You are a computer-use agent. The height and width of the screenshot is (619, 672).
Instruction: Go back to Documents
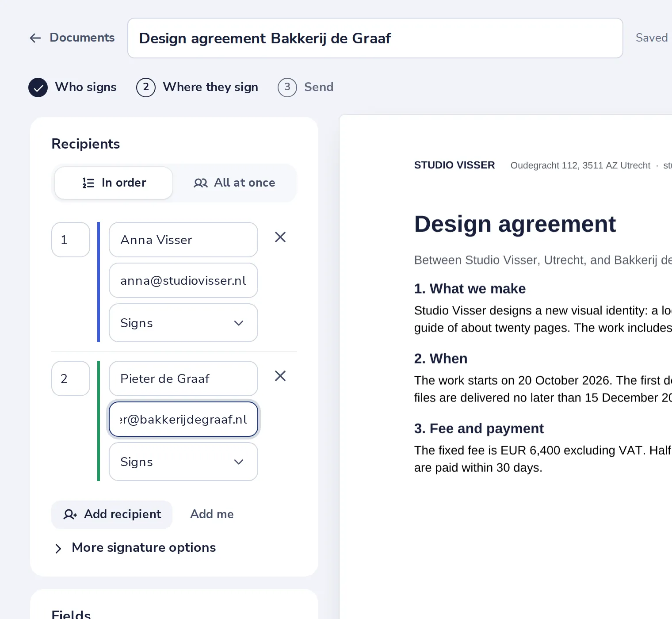pos(72,38)
